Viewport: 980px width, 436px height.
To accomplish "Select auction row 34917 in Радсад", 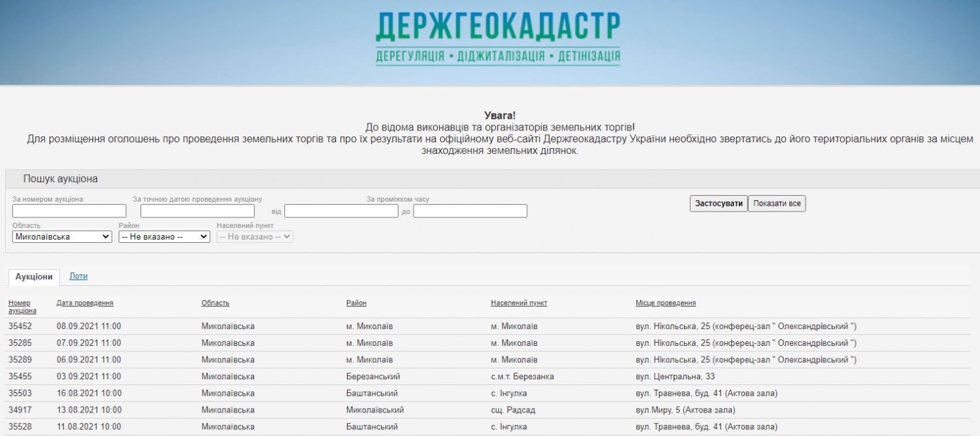I will click(20, 410).
